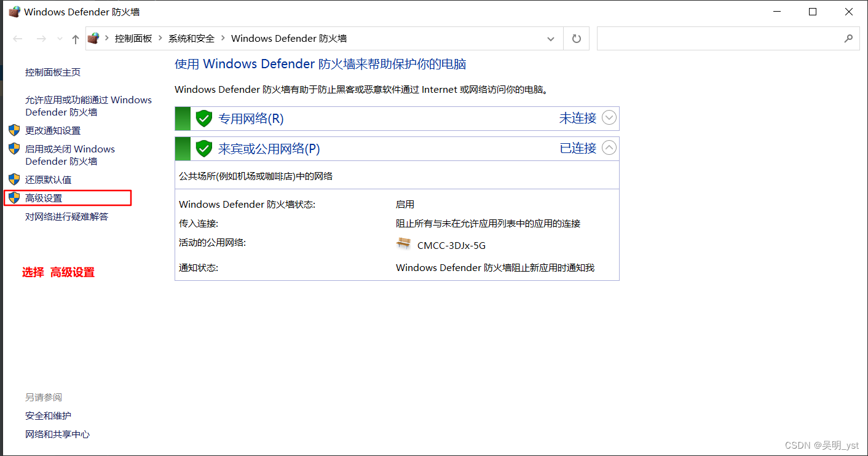Click the 传入连接: label
Viewport: 868px width, 456px height.
tap(199, 224)
